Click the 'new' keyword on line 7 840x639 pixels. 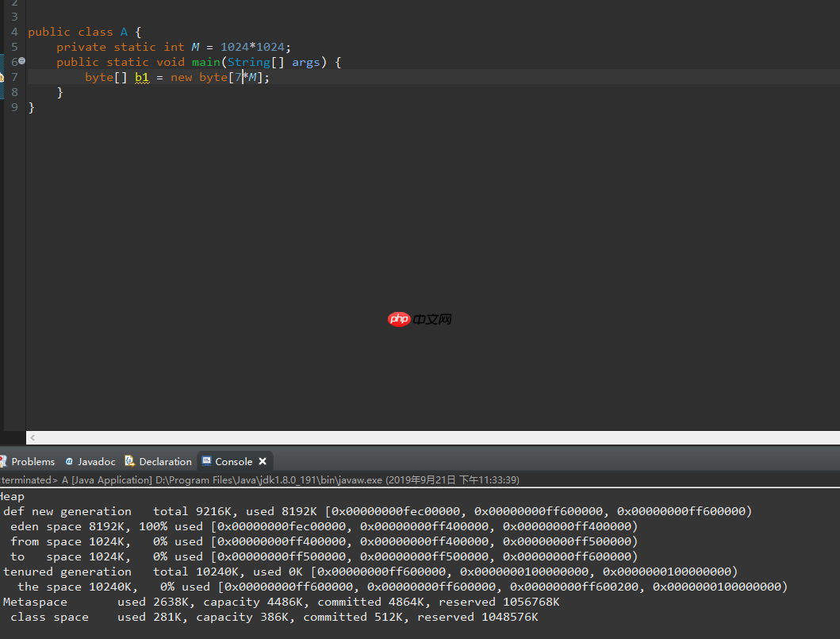pos(181,77)
